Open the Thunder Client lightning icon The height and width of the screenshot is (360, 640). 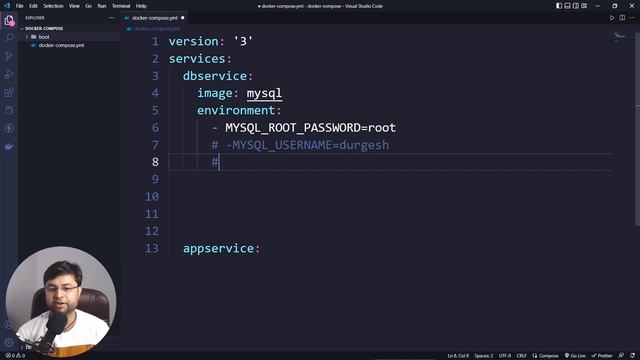(9, 128)
